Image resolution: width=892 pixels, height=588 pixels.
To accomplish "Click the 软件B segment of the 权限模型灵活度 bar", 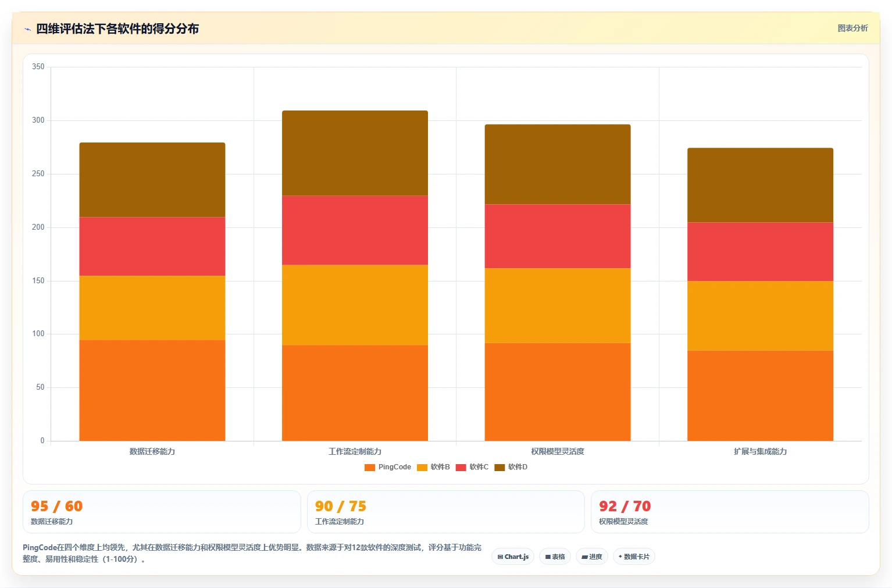I will click(x=558, y=305).
